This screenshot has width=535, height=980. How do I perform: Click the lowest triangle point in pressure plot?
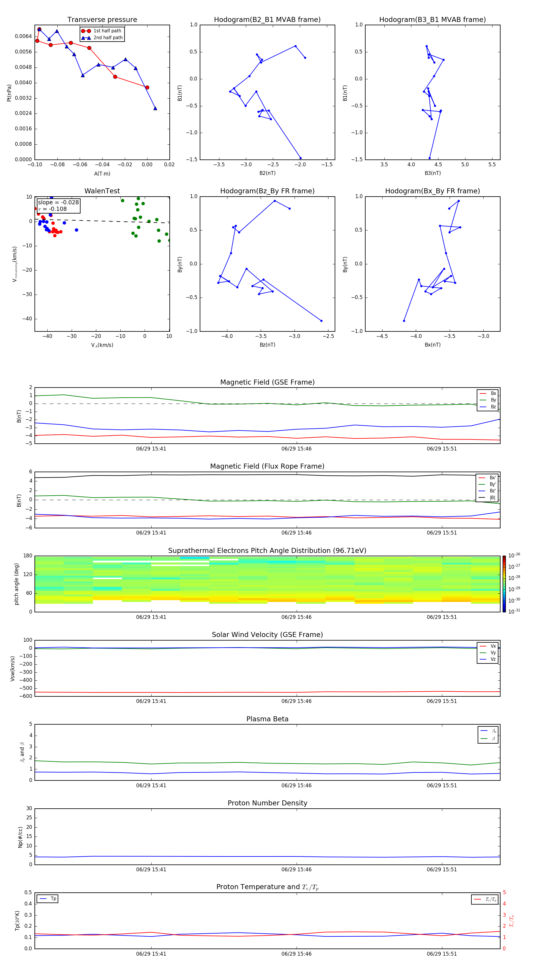155,108
